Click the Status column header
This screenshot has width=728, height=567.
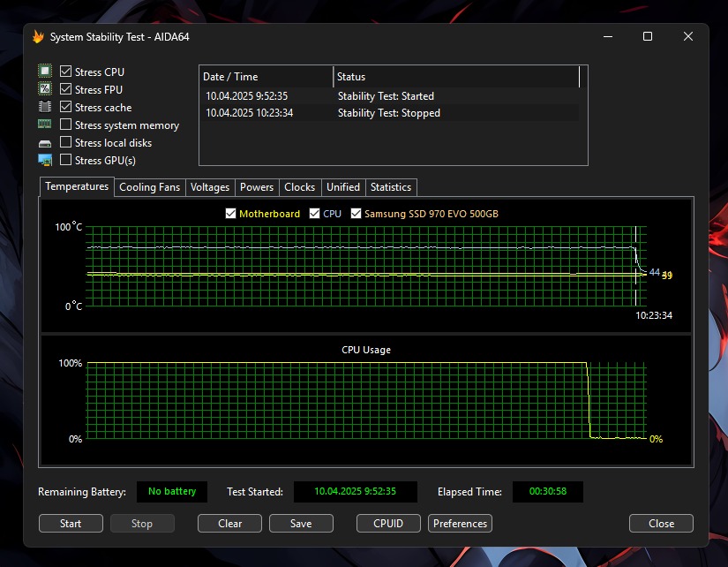456,77
